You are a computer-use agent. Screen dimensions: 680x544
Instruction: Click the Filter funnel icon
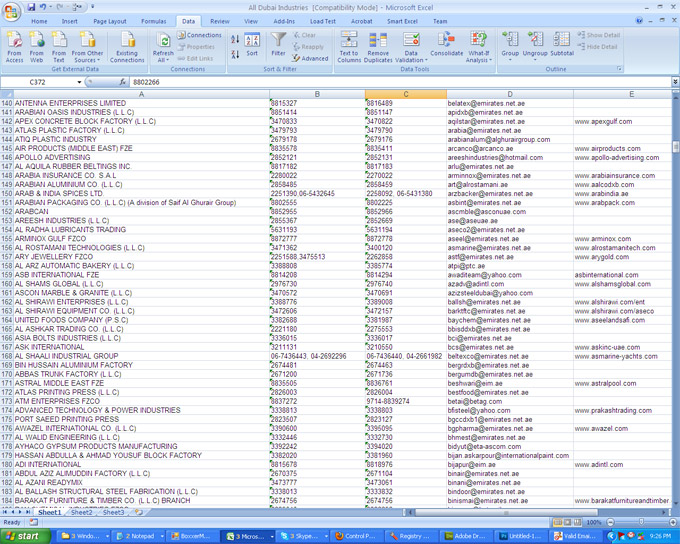278,45
